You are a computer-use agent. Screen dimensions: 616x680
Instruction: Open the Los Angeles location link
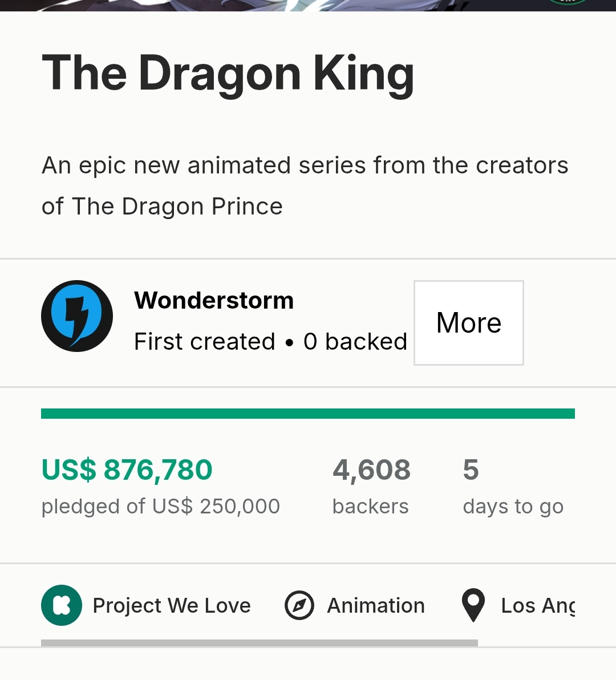coord(537,605)
